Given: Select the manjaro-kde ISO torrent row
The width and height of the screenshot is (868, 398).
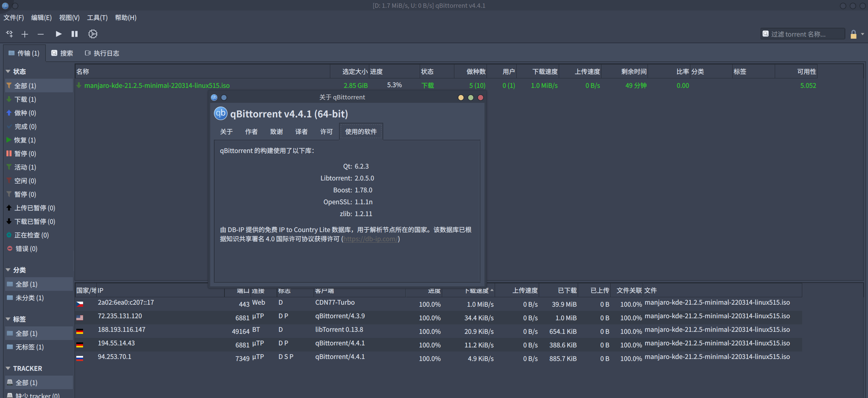Looking at the screenshot, I should click(x=157, y=86).
